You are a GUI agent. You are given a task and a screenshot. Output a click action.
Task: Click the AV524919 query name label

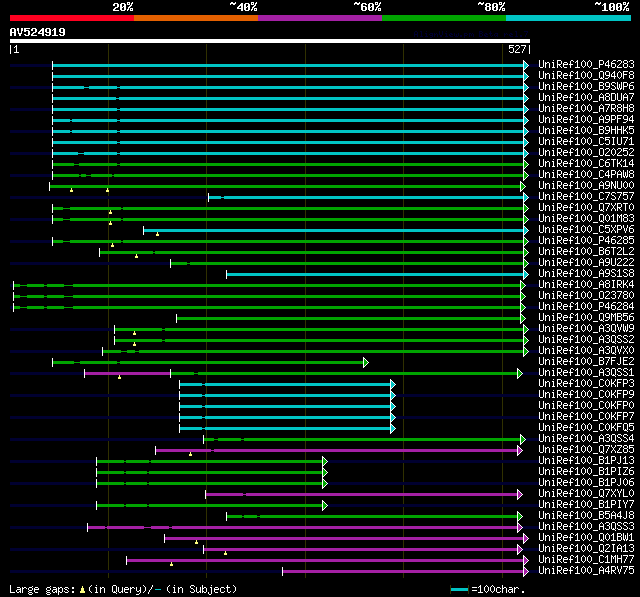tap(38, 32)
